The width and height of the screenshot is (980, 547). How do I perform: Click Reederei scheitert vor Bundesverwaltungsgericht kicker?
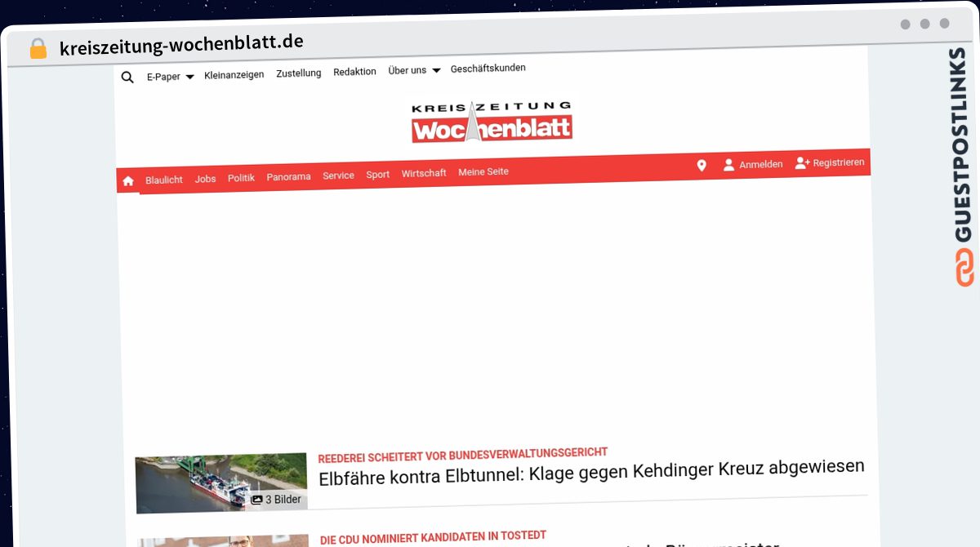point(463,454)
